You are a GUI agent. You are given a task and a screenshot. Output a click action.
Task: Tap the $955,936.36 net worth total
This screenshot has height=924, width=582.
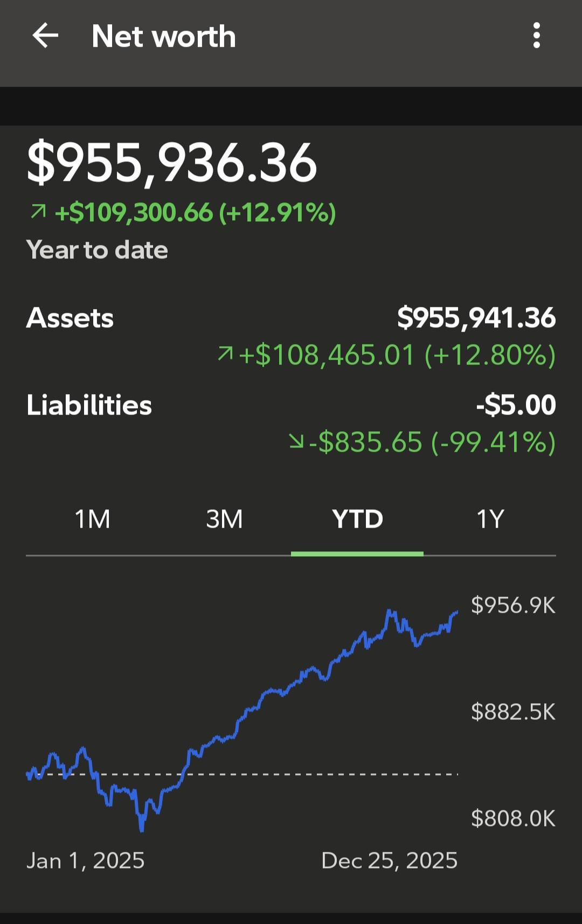[x=172, y=162]
